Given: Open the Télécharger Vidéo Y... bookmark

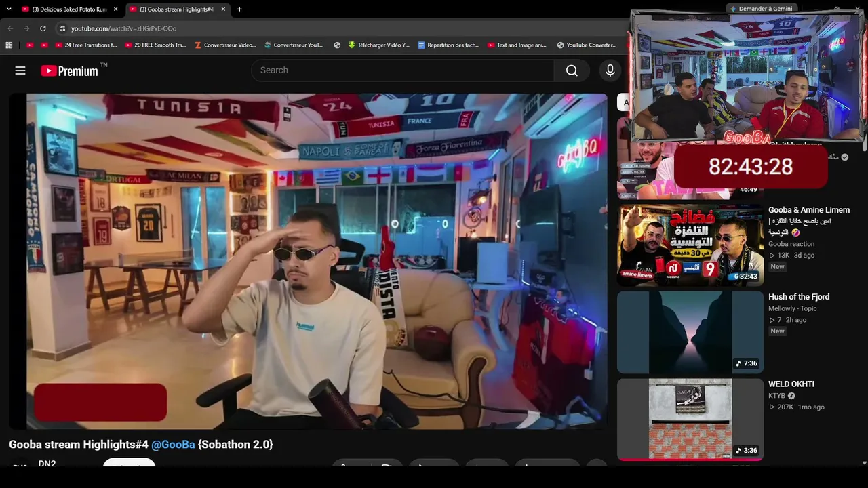Looking at the screenshot, I should coord(379,45).
